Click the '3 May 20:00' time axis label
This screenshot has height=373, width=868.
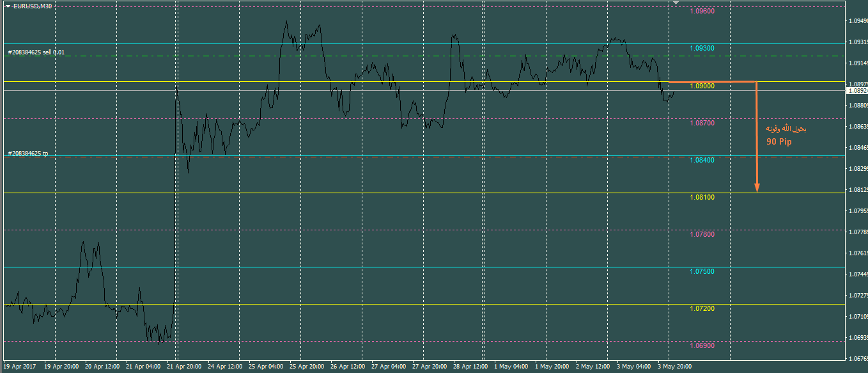pos(675,367)
